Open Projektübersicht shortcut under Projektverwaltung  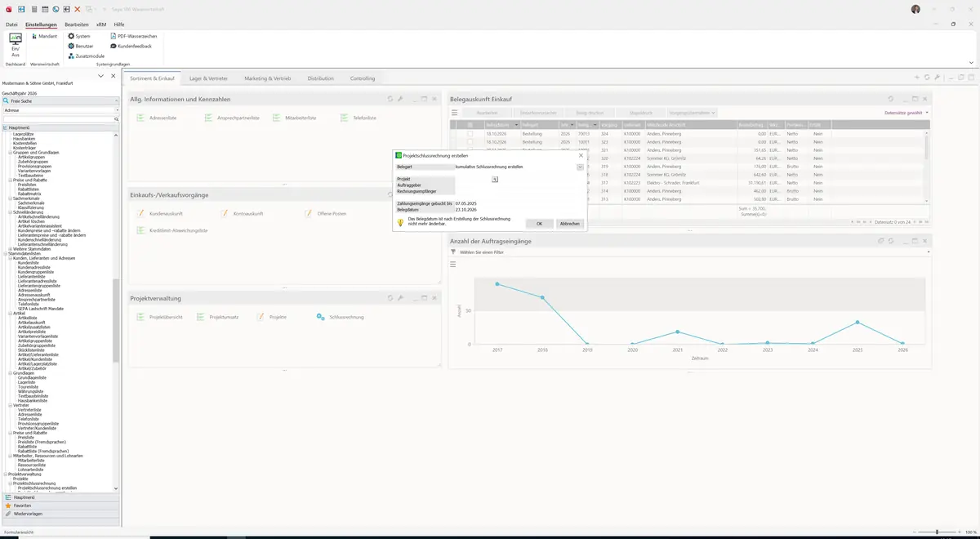(160, 317)
